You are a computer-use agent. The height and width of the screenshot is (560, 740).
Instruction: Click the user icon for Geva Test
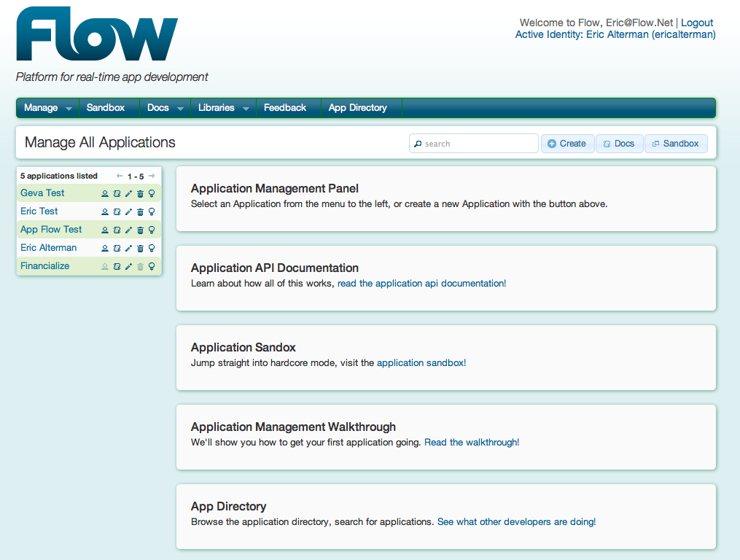point(105,193)
